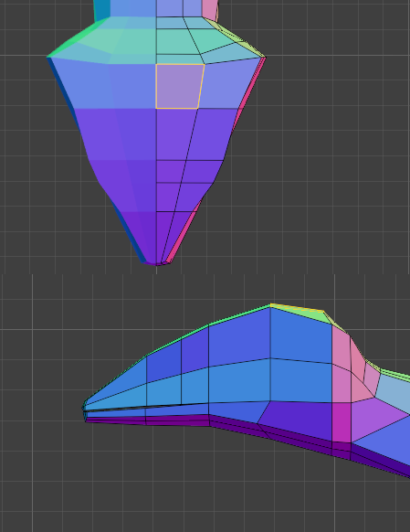Select the purple face directly below the highlighted face
410x532 pixels.
click(x=175, y=134)
